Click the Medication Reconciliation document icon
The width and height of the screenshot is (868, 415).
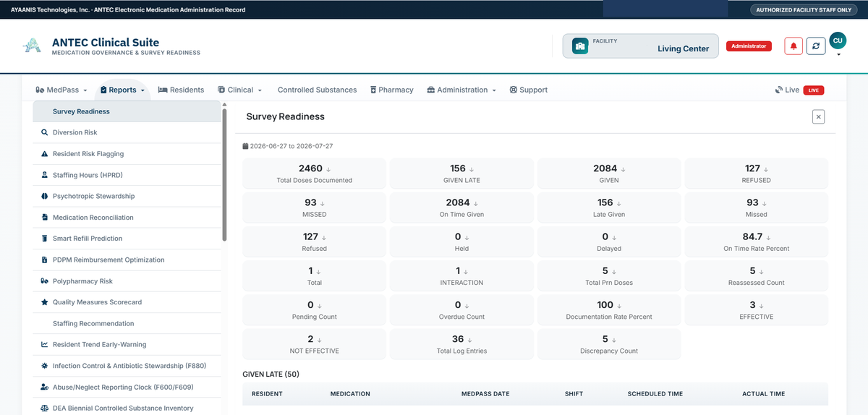(45, 217)
